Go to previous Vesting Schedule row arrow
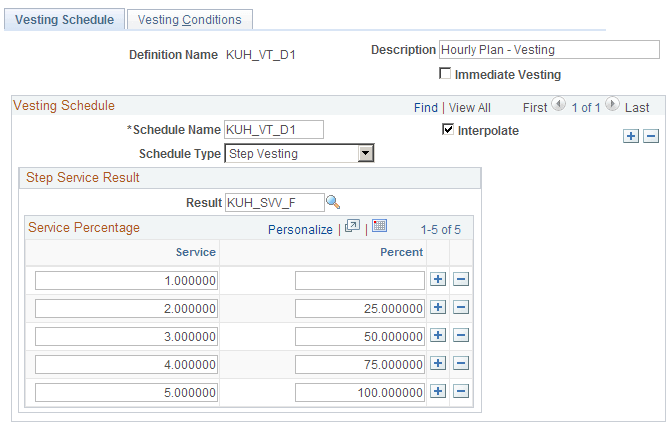Viewport: 672px width, 427px height. tap(558, 104)
